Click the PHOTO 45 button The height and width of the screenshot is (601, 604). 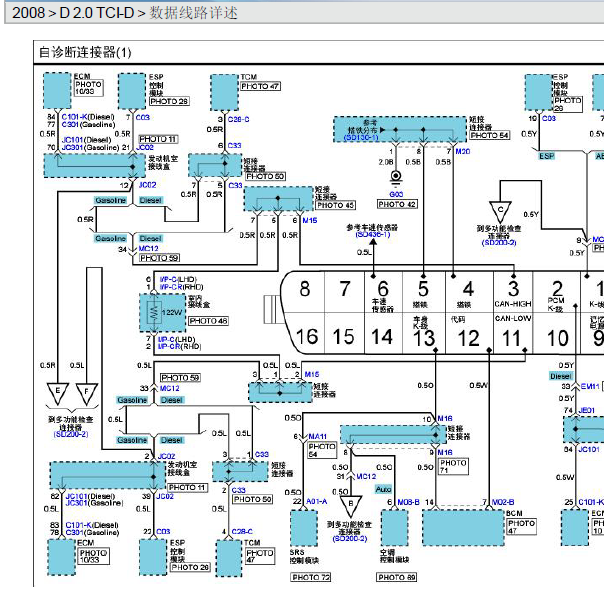[x=336, y=205]
